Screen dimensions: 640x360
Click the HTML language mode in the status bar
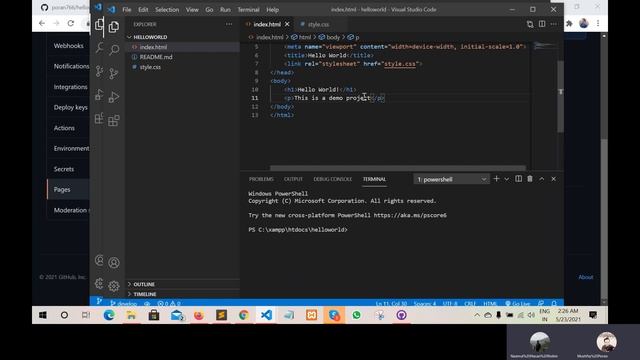pos(490,304)
